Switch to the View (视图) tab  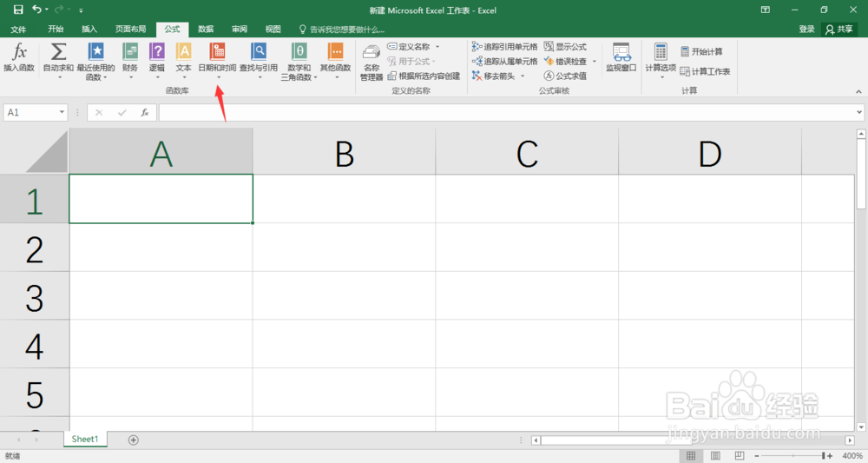tap(273, 30)
